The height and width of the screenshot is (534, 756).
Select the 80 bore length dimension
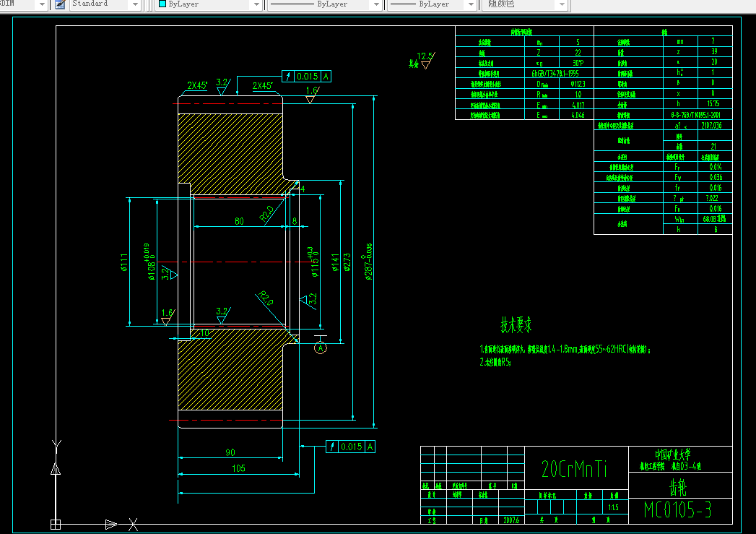tap(239, 221)
